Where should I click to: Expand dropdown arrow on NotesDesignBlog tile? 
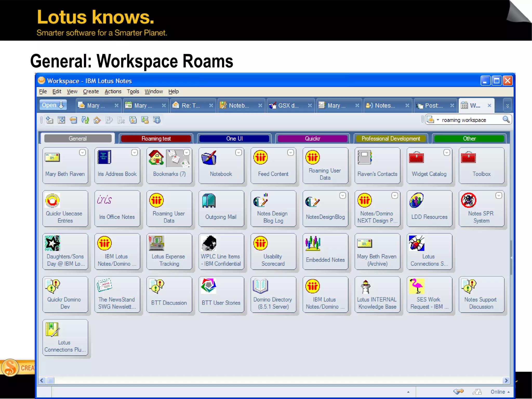(343, 195)
